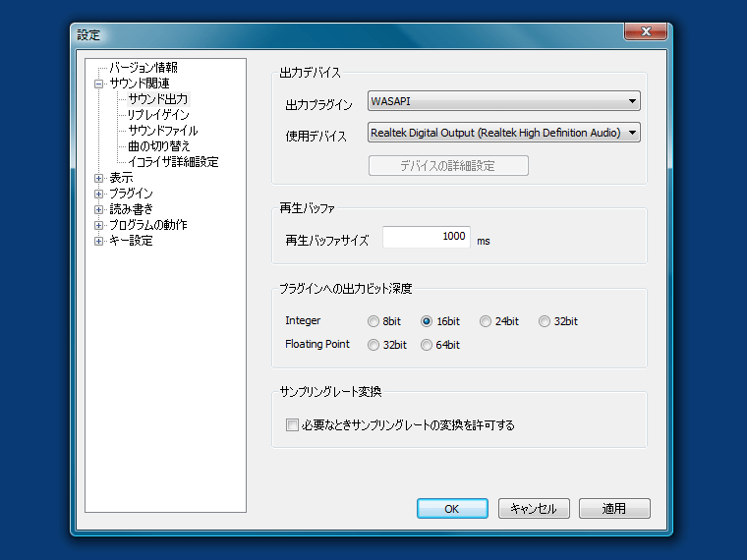
Task: Expand the 表示 tree node
Action: click(x=98, y=178)
